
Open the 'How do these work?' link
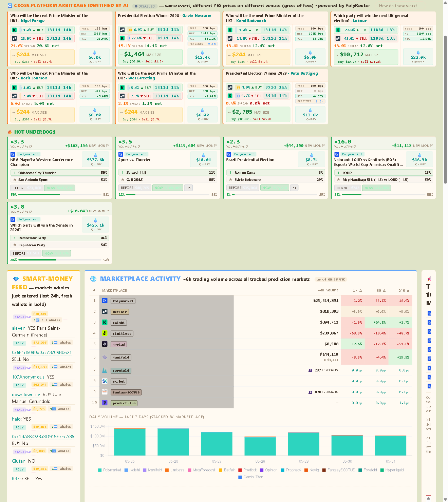400,6
